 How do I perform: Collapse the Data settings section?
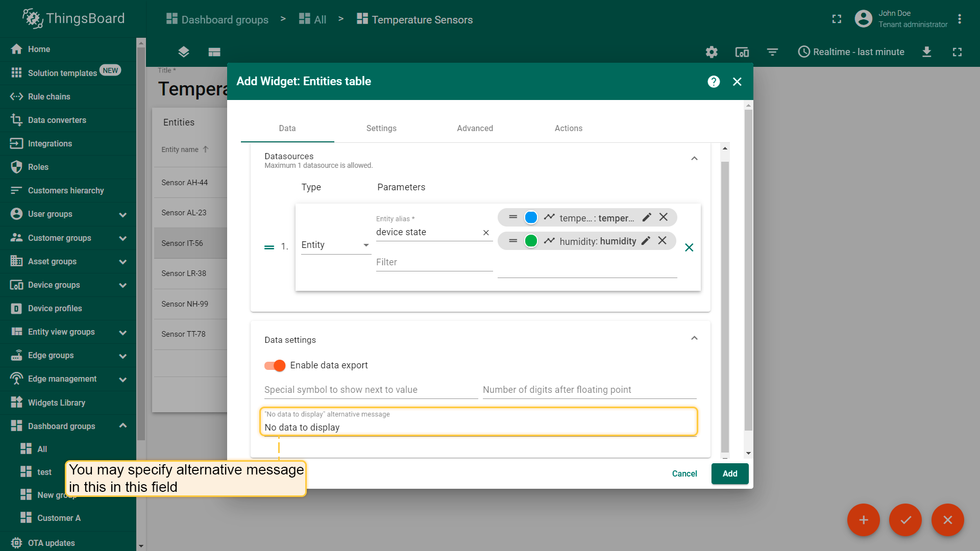click(694, 338)
